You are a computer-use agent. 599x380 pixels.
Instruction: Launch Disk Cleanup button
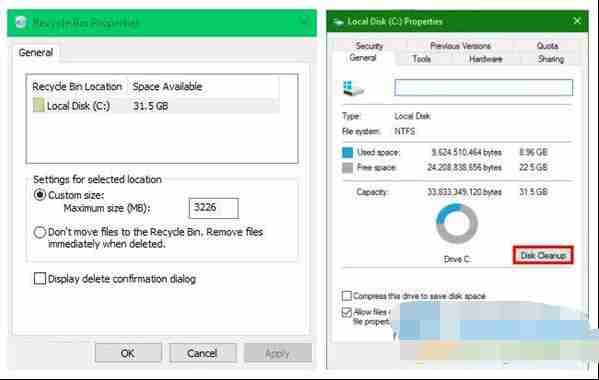tap(543, 255)
